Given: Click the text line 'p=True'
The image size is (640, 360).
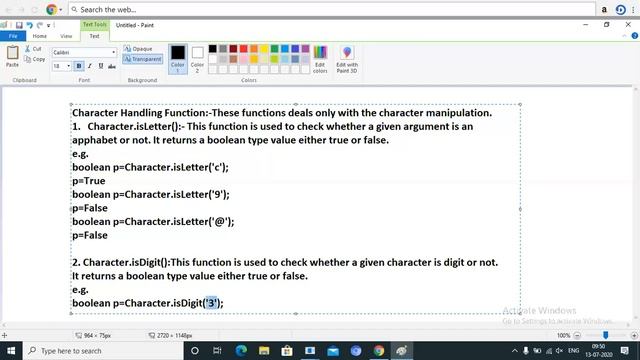Looking at the screenshot, I should click(89, 181).
